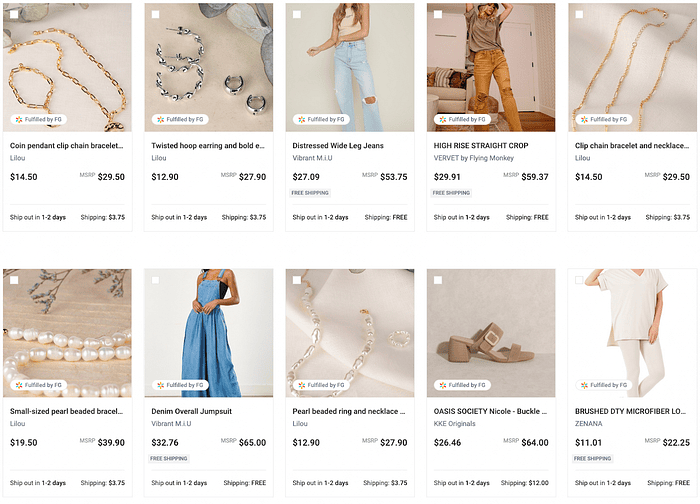
Task: Select the OASIS SOCIETY sandal checkbox
Action: [x=438, y=281]
